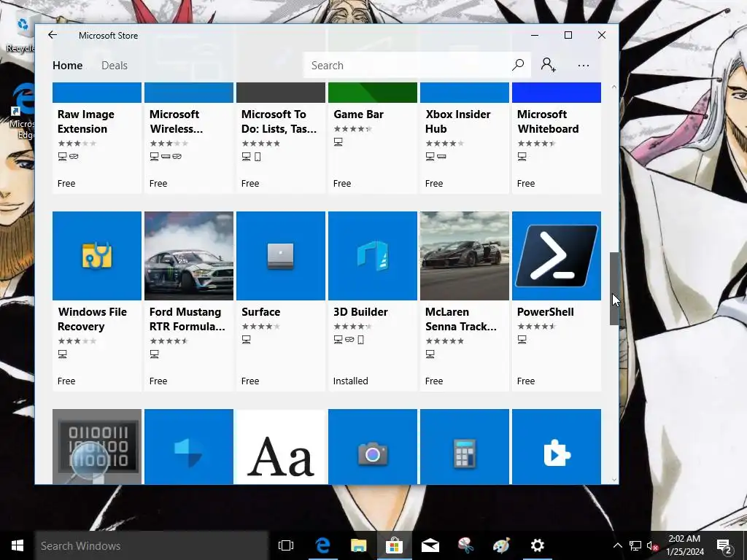Open the Ford Mustang RTR Formula thumbnail
This screenshot has width=747, height=560.
coord(189,256)
